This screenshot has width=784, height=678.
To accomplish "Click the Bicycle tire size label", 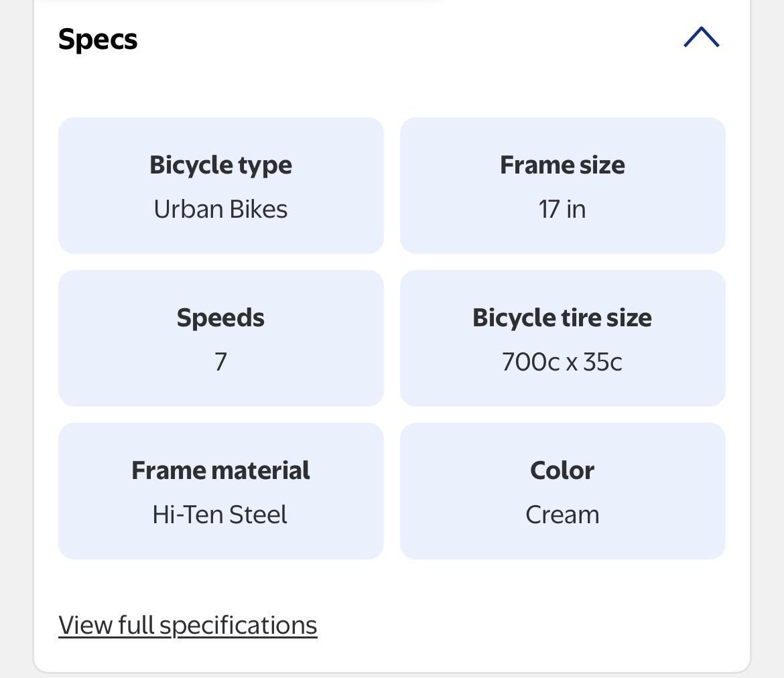I will click(562, 318).
